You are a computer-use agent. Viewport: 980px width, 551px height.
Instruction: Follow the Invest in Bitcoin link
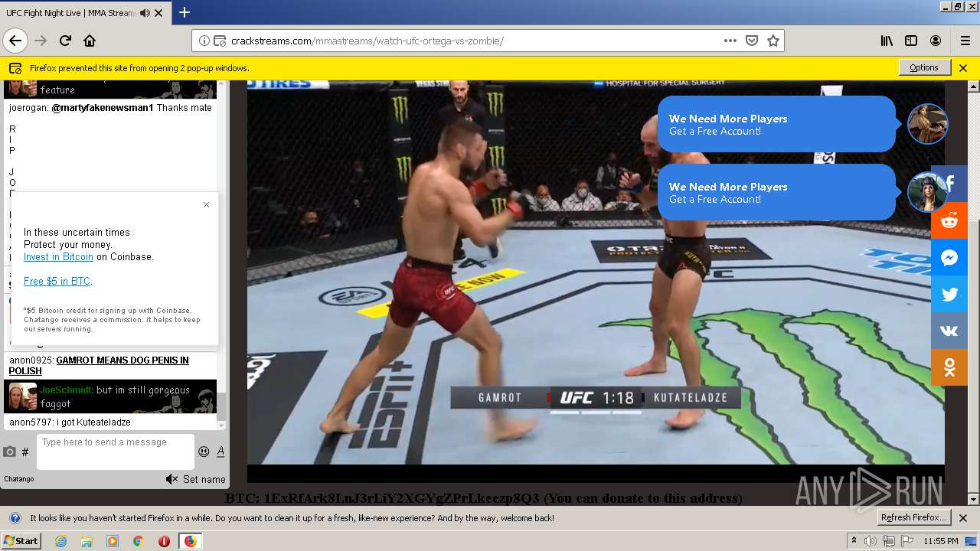pyautogui.click(x=58, y=257)
